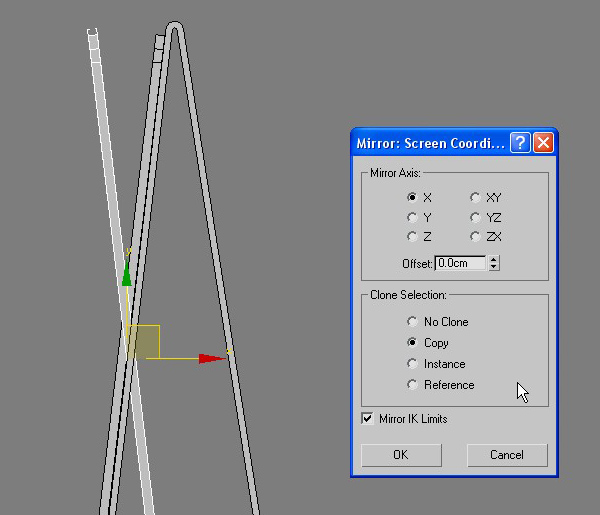Choose the ZX mirror plane option
Image resolution: width=600 pixels, height=515 pixels.
click(x=475, y=237)
